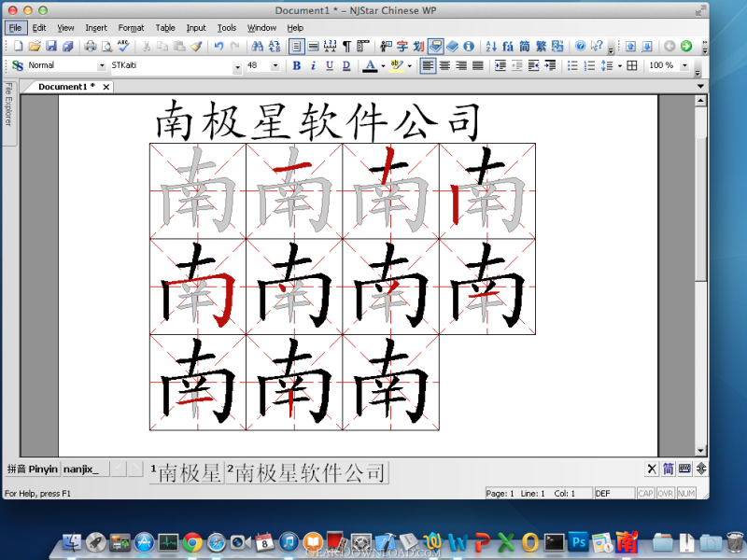Click the pinyin input field nanjix_
The image size is (747, 560).
(x=86, y=469)
